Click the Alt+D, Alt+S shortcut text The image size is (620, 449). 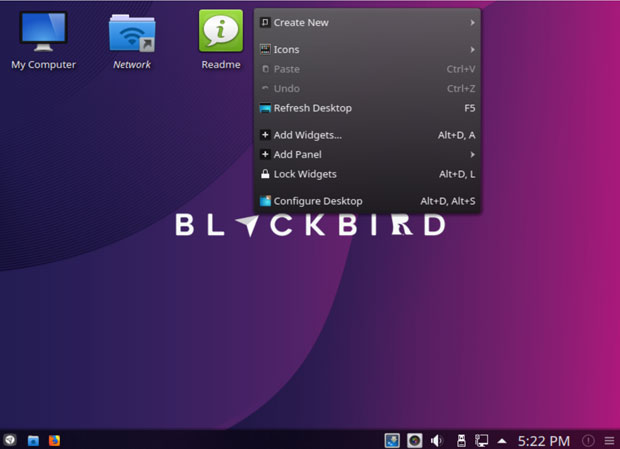[x=448, y=201]
